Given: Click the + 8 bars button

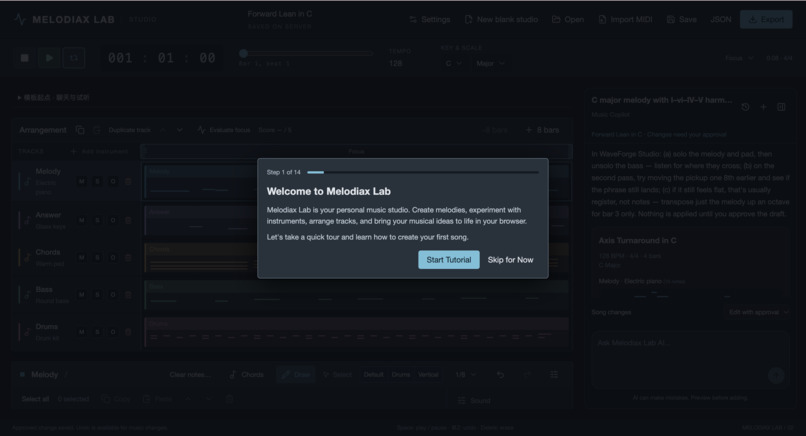Looking at the screenshot, I should (x=542, y=130).
